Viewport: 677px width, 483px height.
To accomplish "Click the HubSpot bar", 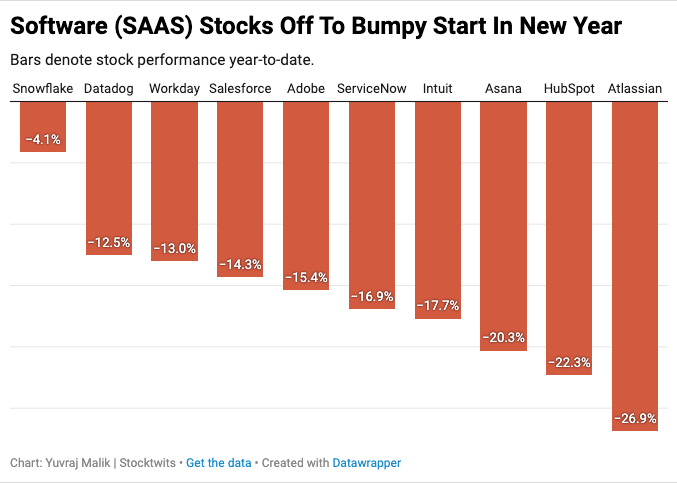I will pyautogui.click(x=569, y=230).
